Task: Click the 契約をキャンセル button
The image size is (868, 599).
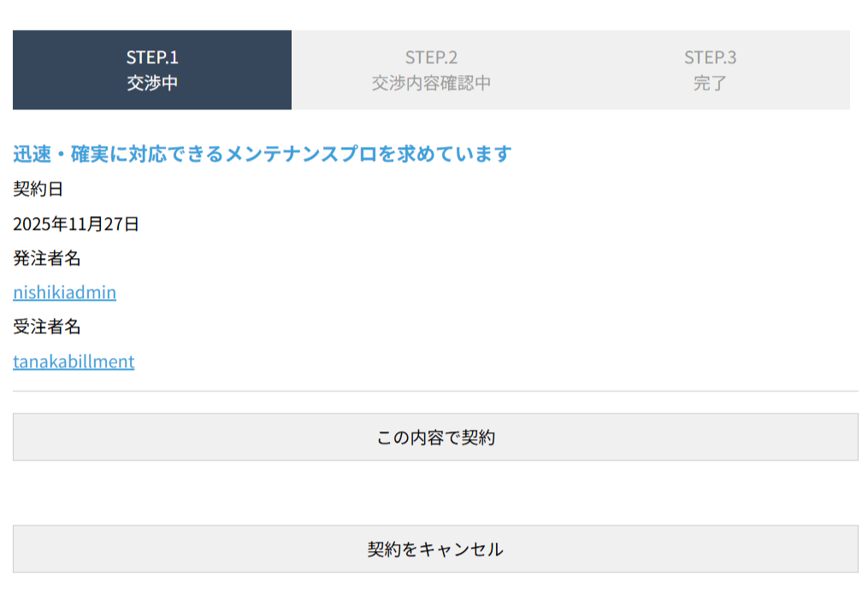Action: tap(435, 549)
